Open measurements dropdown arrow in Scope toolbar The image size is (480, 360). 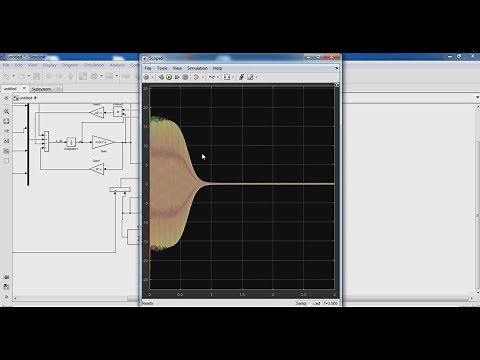256,77
